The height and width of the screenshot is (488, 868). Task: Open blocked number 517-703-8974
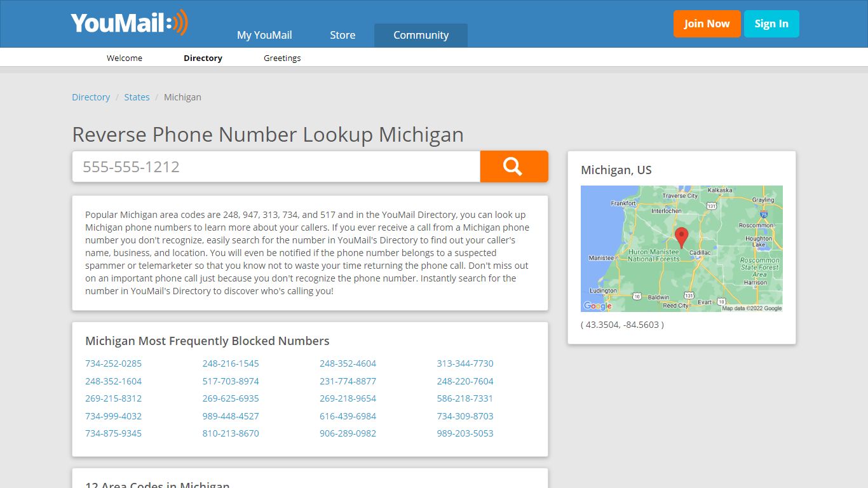coord(231,381)
